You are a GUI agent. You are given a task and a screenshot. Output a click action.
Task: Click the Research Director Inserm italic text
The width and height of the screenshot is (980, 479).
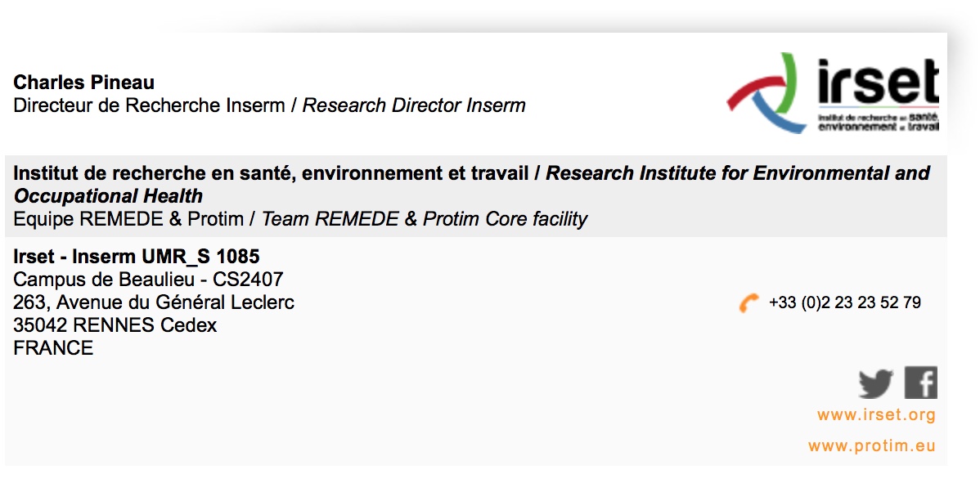(414, 105)
